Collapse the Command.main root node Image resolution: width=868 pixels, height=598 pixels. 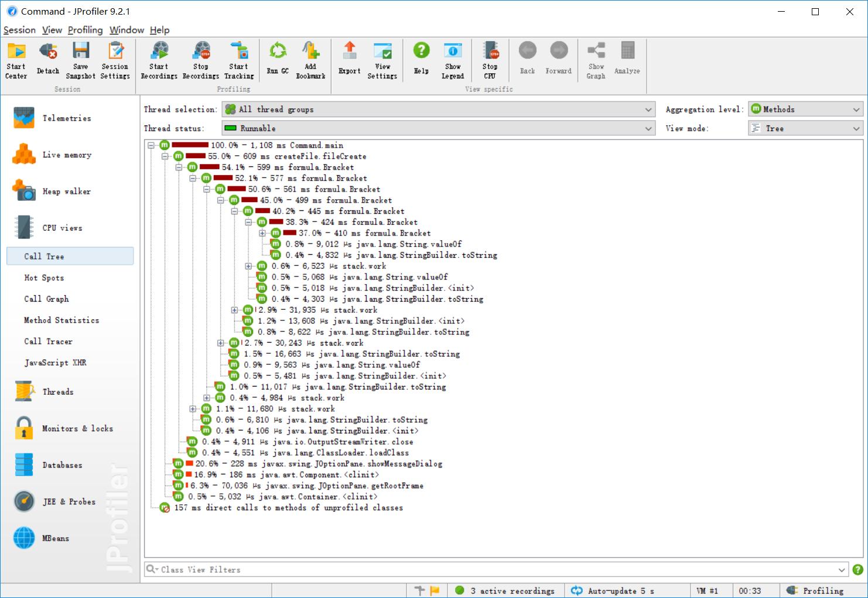pyautogui.click(x=151, y=145)
